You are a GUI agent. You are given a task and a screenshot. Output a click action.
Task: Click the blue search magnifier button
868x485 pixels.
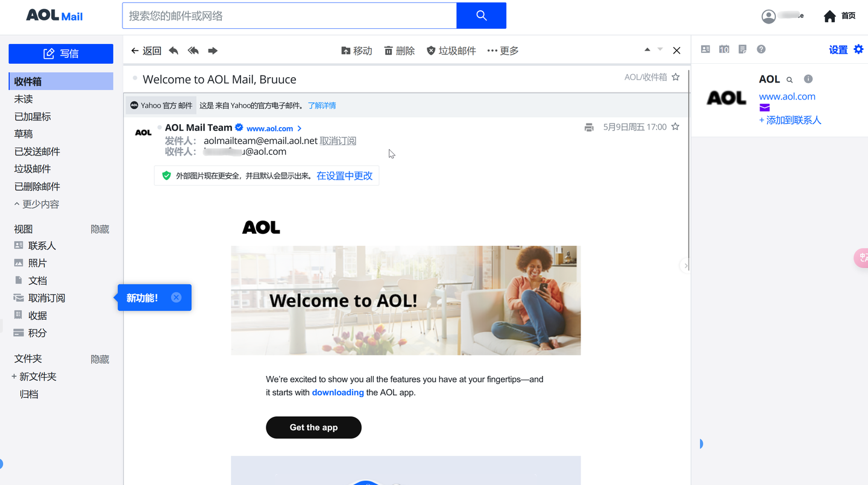tap(481, 16)
